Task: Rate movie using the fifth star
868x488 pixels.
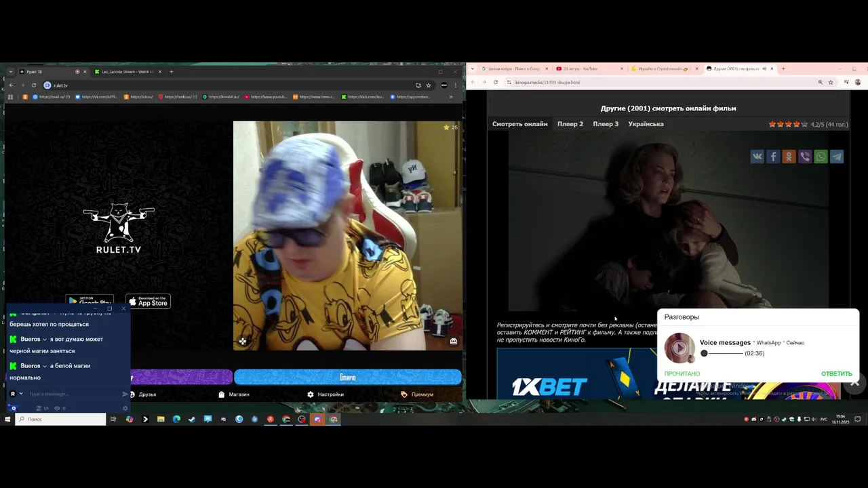Action: pos(804,125)
